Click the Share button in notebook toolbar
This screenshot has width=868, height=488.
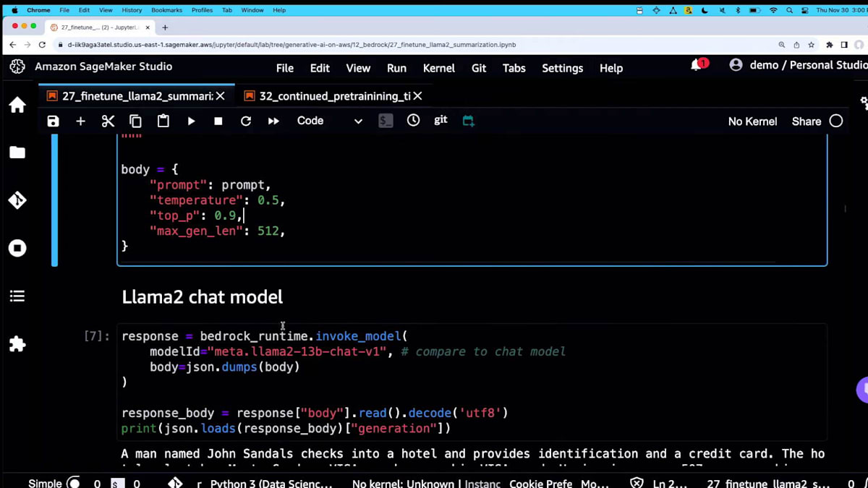[x=806, y=121]
